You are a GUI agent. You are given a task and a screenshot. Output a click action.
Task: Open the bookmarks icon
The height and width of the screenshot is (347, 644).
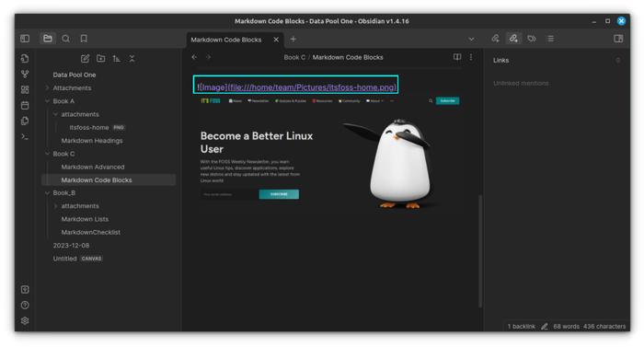pos(84,39)
